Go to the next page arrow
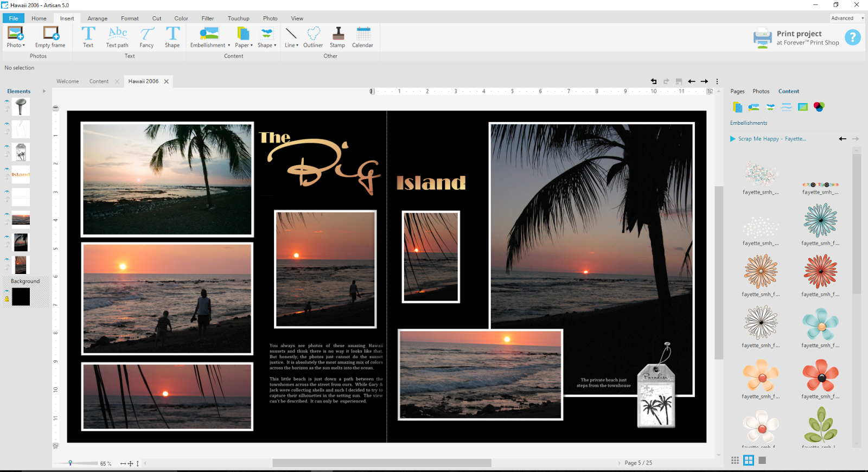Viewport: 868px width, 472px height. click(x=705, y=81)
